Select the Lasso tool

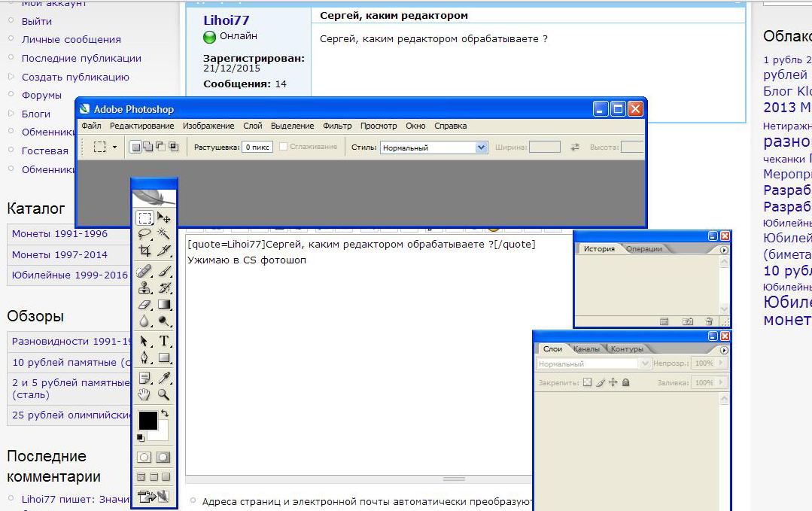[144, 234]
